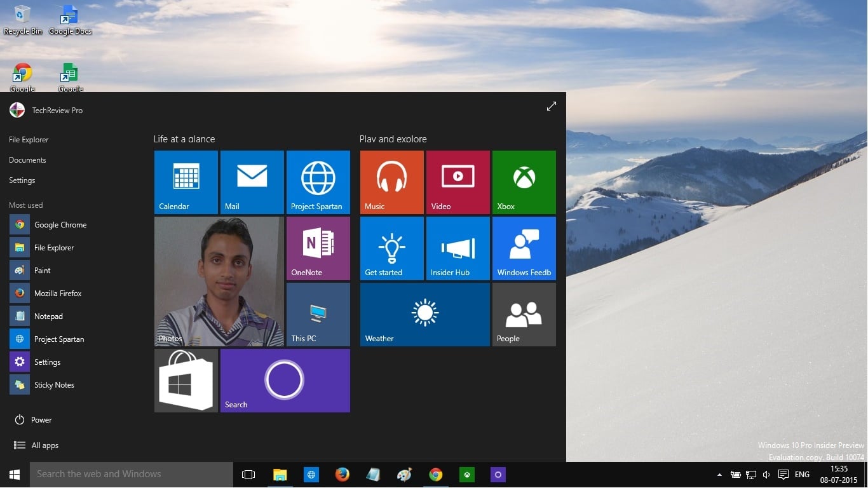Show All apps list
The height and width of the screenshot is (488, 868).
pos(36,445)
